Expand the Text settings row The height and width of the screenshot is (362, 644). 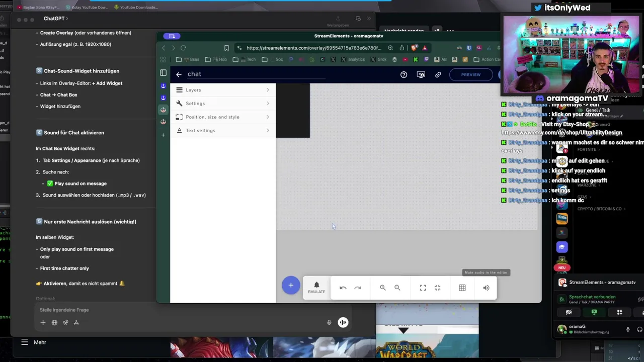[x=223, y=131]
